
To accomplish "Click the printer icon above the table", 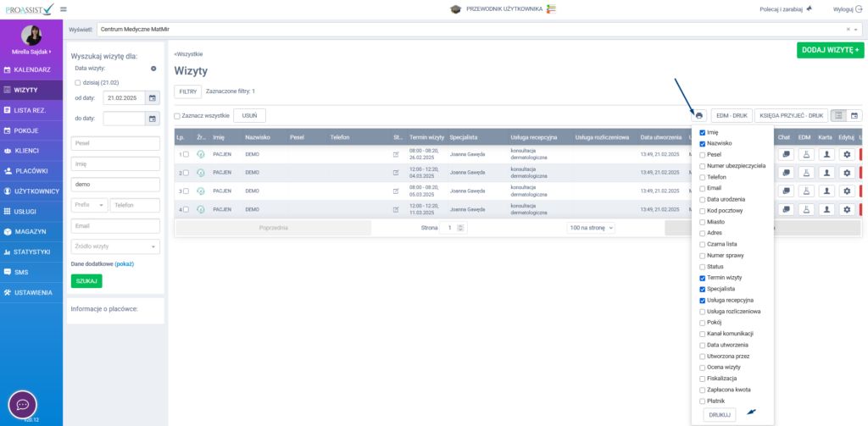I will (698, 115).
